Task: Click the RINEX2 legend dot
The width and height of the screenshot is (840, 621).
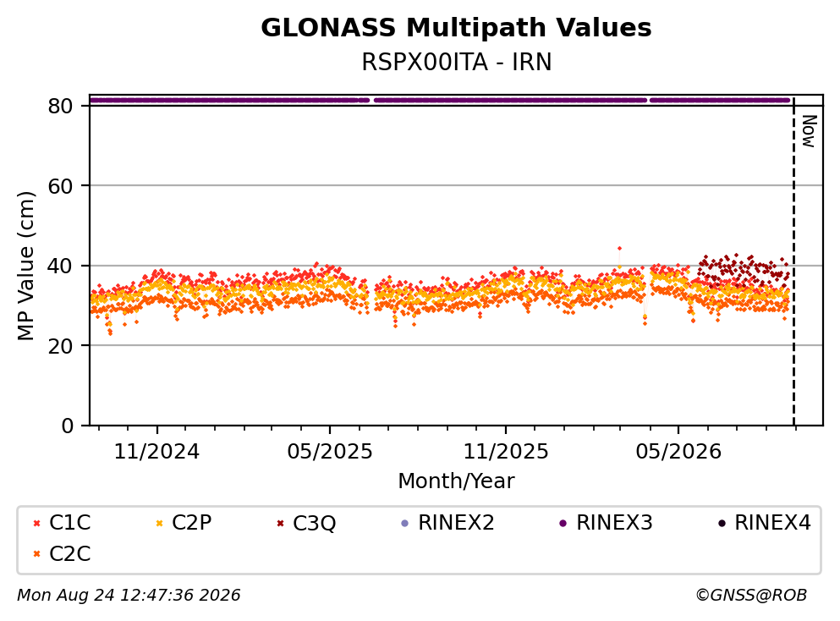Action: (x=405, y=523)
